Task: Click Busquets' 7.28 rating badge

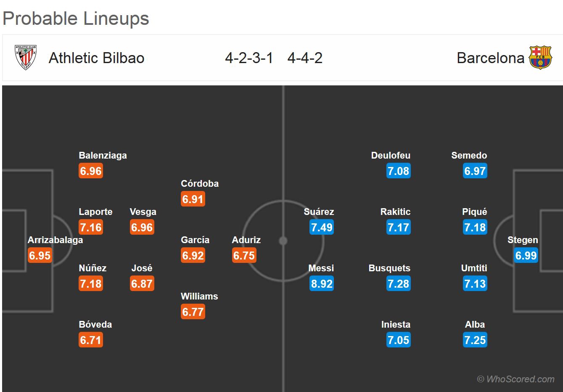Action: (x=398, y=284)
